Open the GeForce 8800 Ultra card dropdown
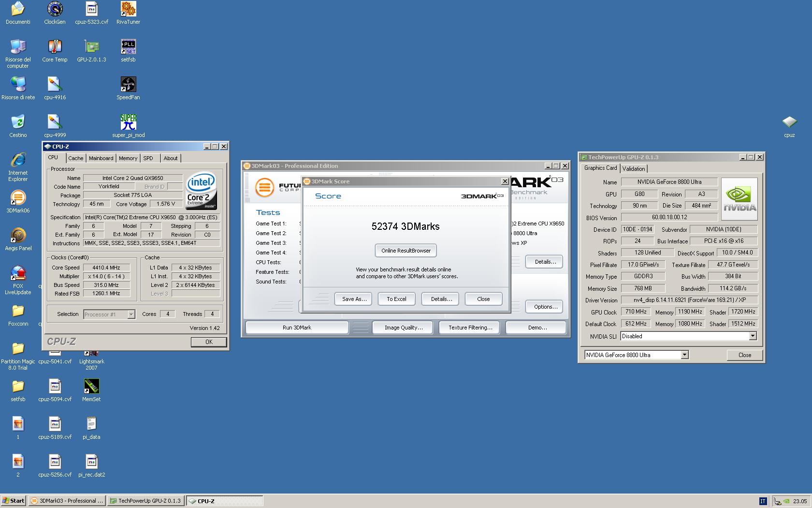Viewport: 812px width, 508px height. pos(684,355)
